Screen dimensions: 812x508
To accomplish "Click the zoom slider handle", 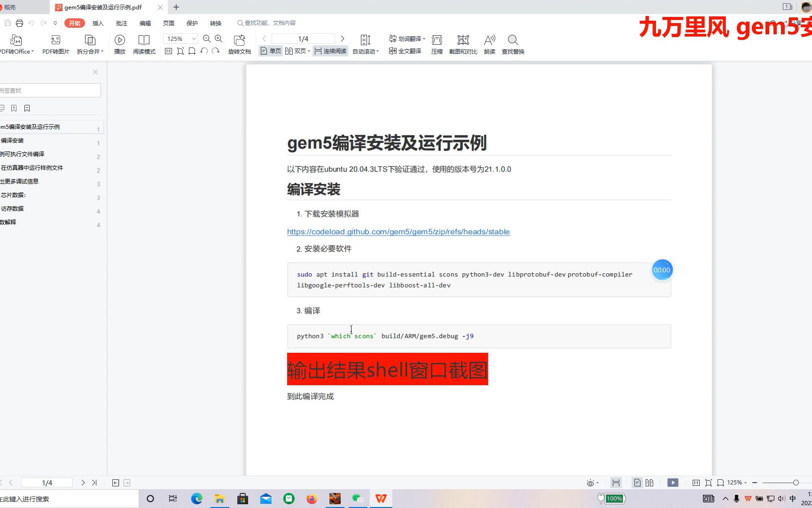I will click(796, 483).
